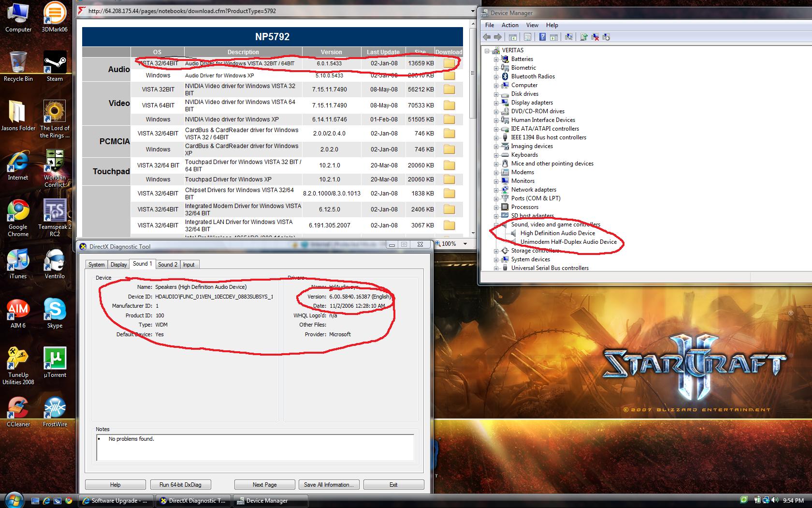This screenshot has height=508, width=812.
Task: Open the browser address bar dropdown arrow
Action: pyautogui.click(x=472, y=11)
